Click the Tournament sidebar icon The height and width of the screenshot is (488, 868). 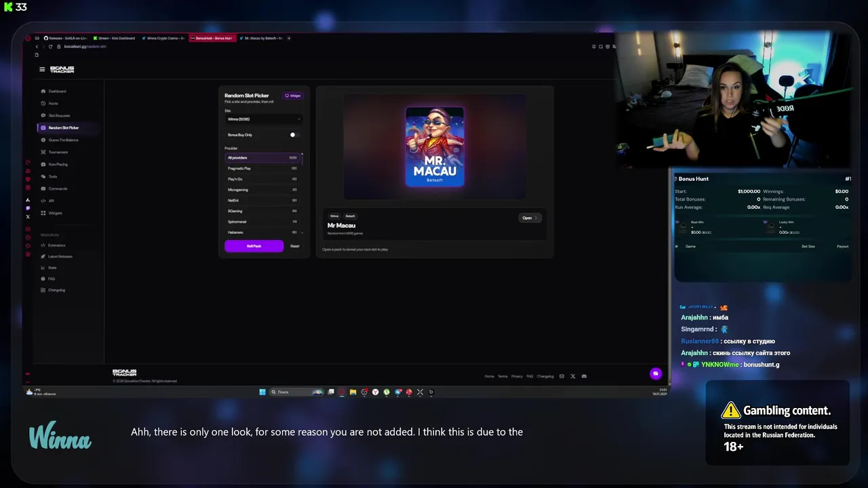(43, 152)
